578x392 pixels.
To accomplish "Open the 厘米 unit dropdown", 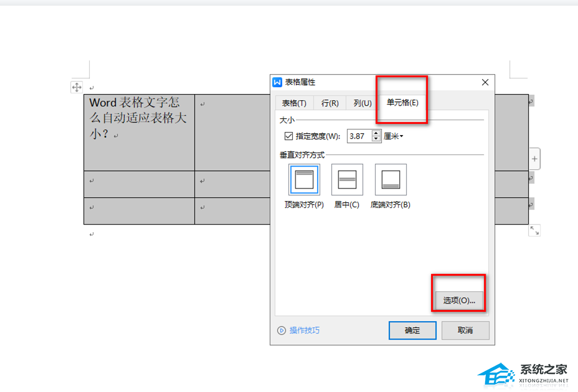I will (x=393, y=136).
